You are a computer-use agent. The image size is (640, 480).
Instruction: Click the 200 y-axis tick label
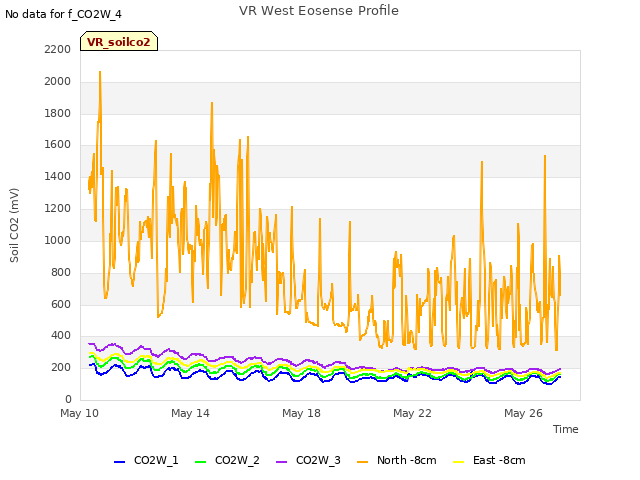point(61,367)
